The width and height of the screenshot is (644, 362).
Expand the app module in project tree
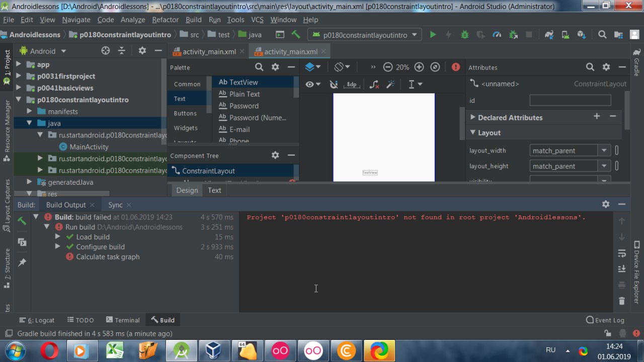19,64
